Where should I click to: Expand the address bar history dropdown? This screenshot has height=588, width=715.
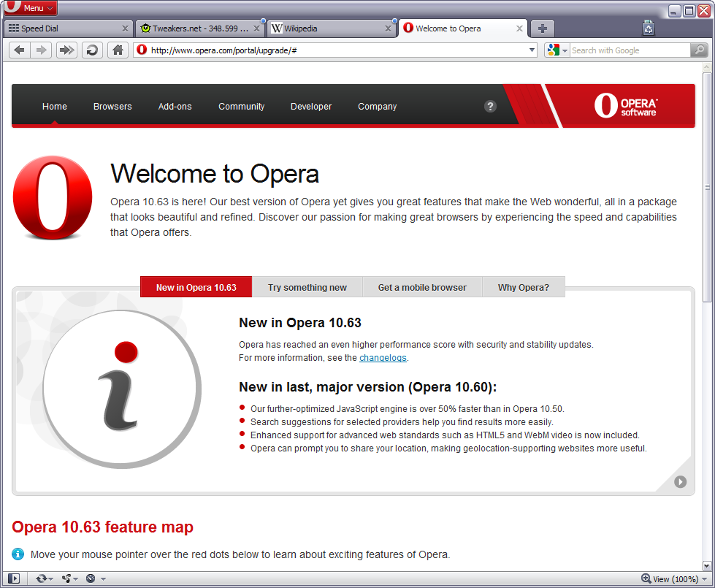(532, 50)
